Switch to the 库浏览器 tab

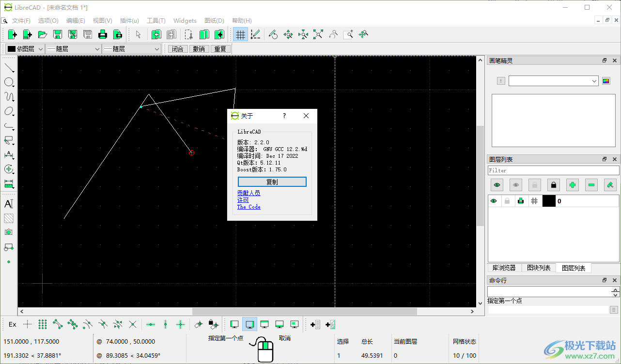click(504, 268)
